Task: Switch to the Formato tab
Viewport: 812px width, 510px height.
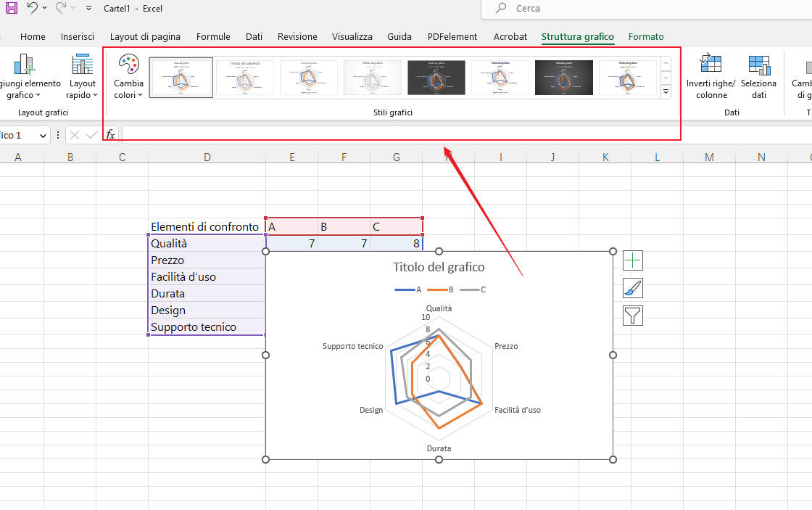Action: tap(646, 36)
